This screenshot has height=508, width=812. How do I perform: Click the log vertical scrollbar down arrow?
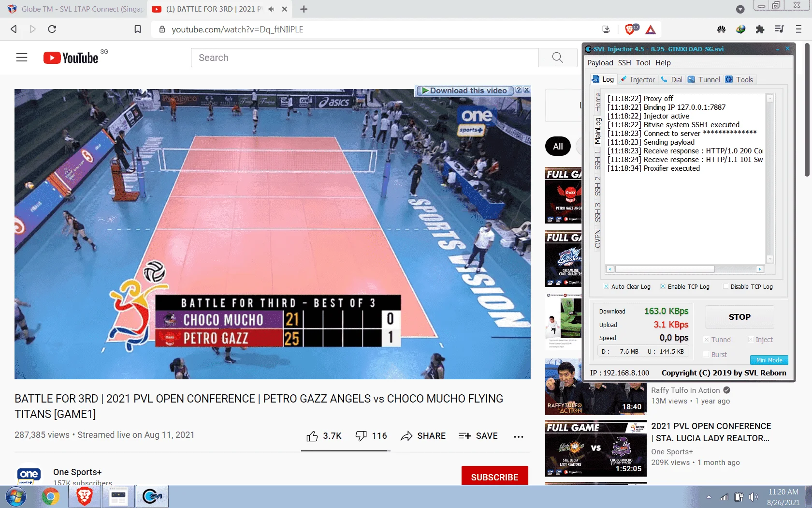pyautogui.click(x=770, y=259)
